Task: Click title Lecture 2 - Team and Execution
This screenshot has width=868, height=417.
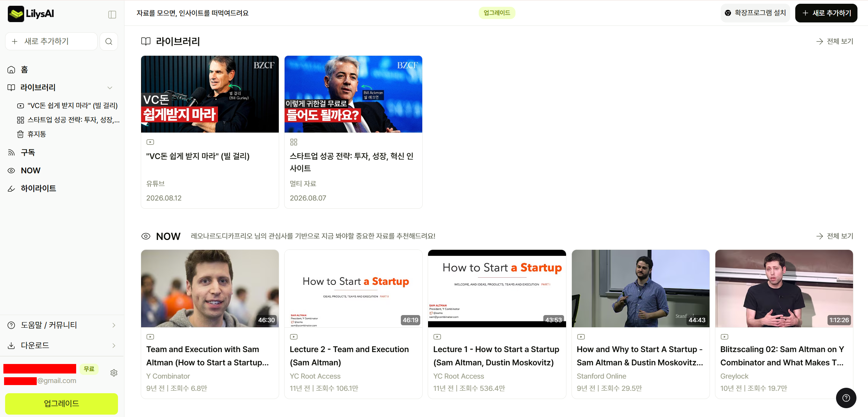Action: (349, 356)
